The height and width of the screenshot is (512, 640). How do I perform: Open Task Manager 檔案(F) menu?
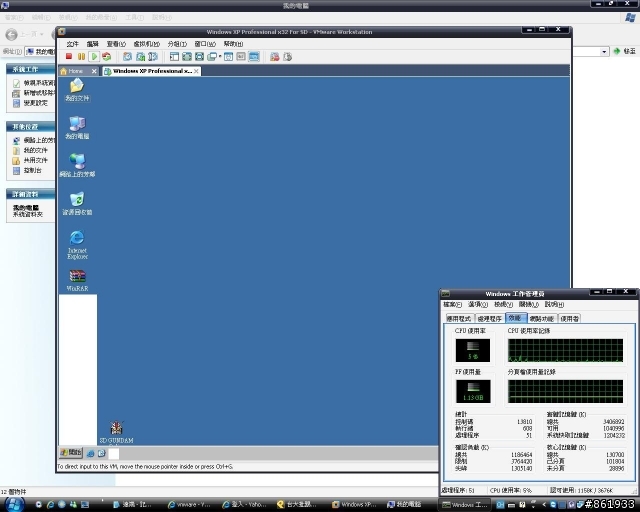pos(452,305)
